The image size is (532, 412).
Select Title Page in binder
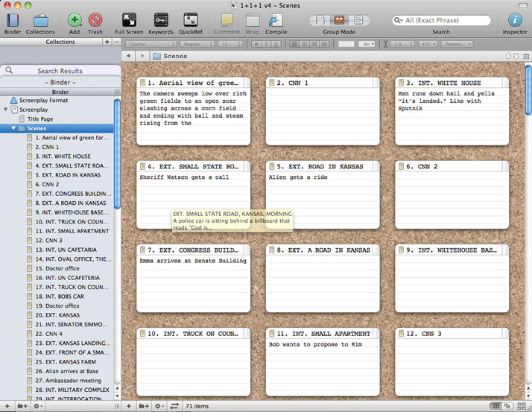coord(40,119)
